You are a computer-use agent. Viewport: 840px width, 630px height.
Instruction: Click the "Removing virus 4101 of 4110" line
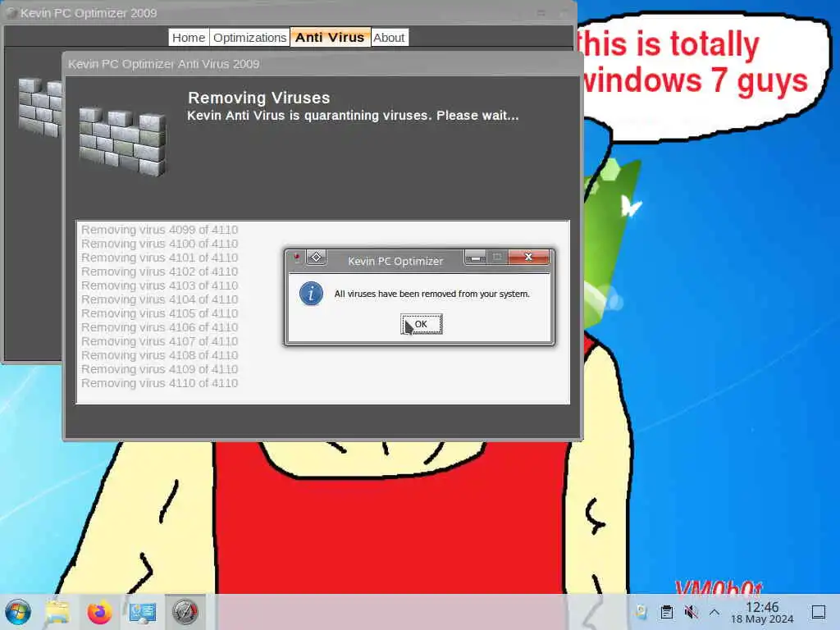click(160, 258)
